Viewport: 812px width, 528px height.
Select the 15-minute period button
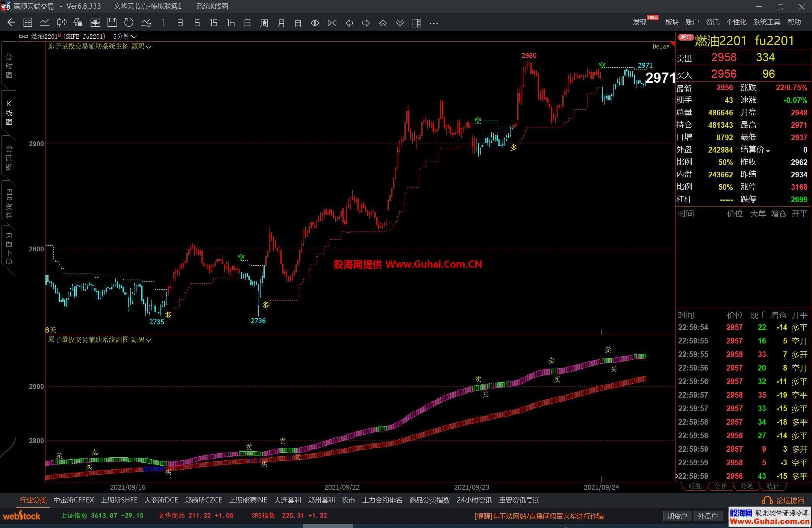214,23
